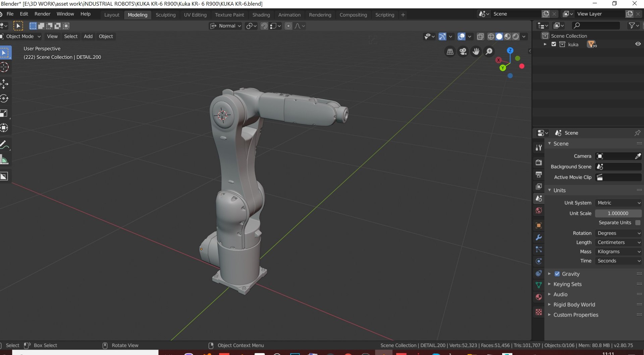644x355 pixels.
Task: Activate the Move tool
Action: tap(4, 84)
